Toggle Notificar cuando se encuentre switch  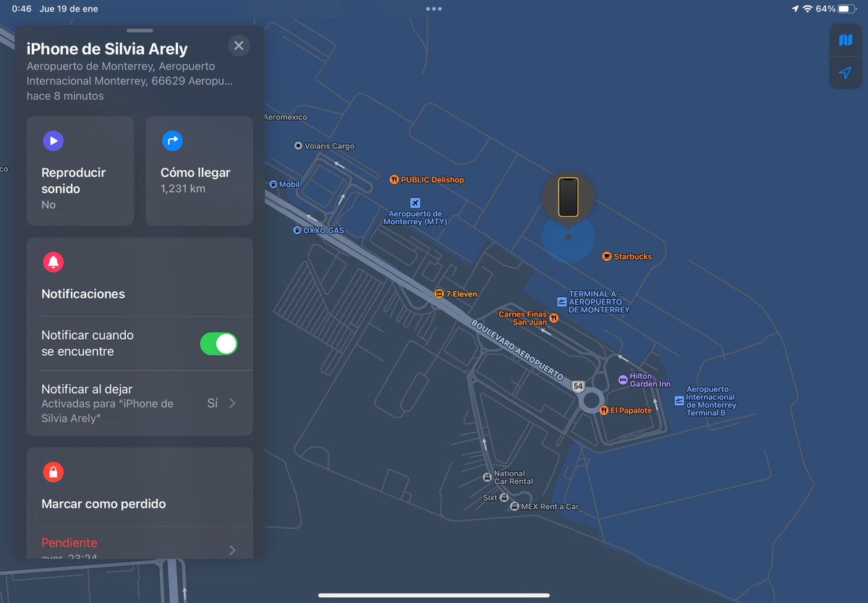[x=218, y=343]
